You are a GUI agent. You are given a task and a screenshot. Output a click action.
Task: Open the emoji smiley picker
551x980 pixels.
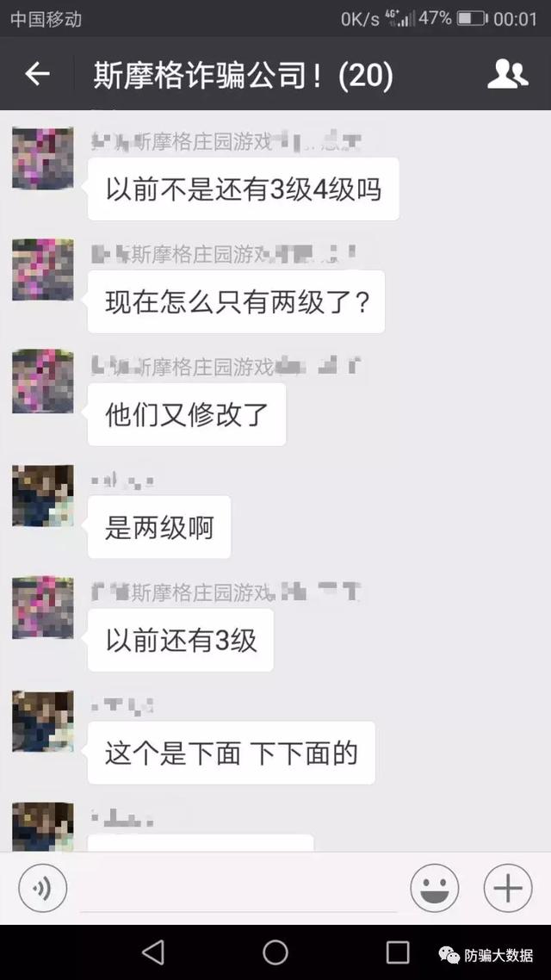434,888
